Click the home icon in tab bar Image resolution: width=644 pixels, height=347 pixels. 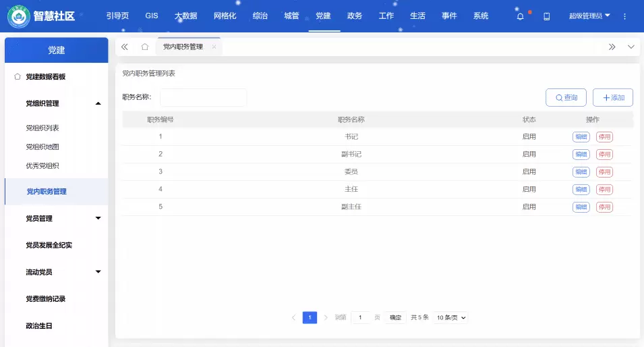tap(144, 47)
